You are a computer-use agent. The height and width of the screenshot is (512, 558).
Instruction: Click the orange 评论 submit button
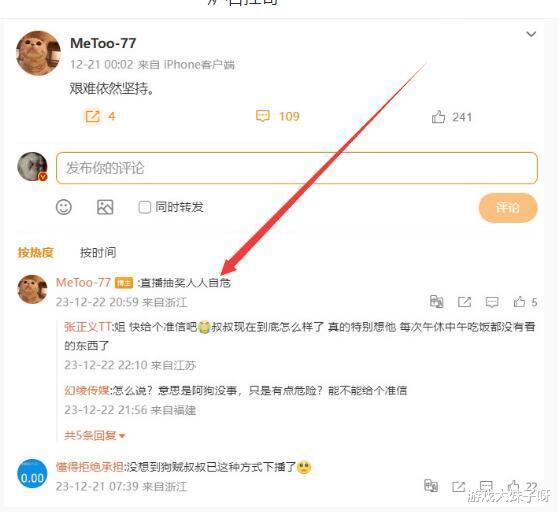[508, 208]
